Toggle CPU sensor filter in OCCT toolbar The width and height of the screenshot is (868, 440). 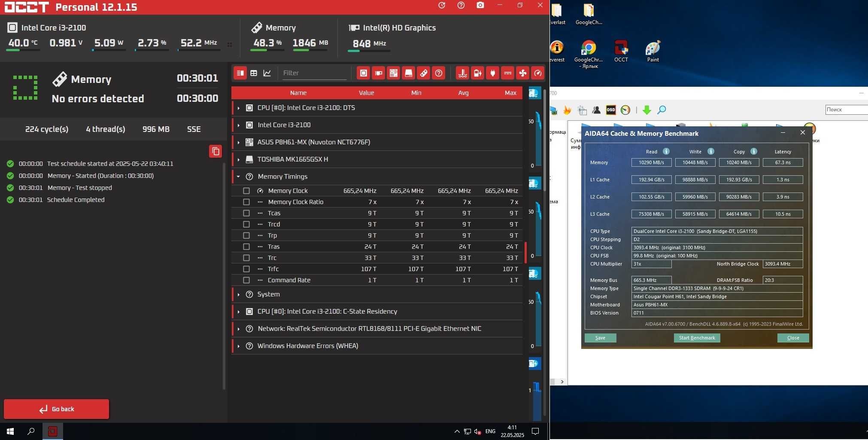click(363, 73)
